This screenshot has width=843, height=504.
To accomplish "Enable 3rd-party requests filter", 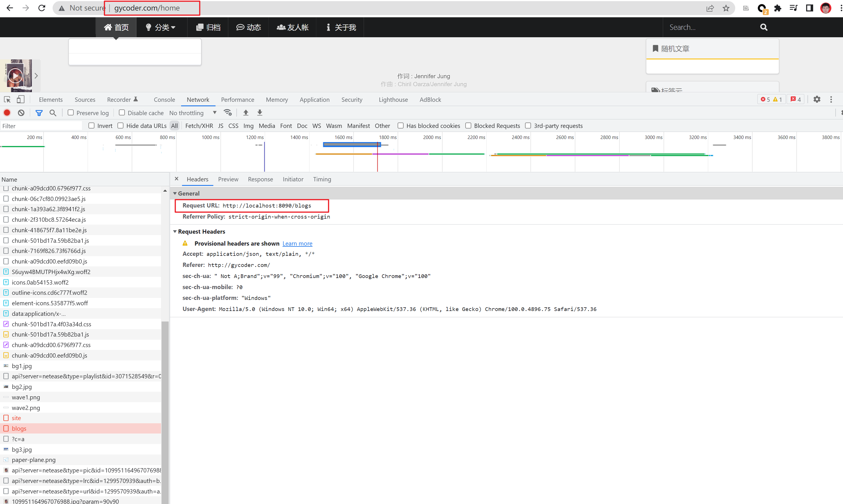I will coord(528,125).
